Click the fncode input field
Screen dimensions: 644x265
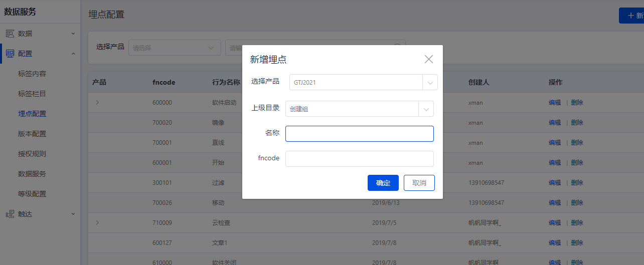[359, 159]
